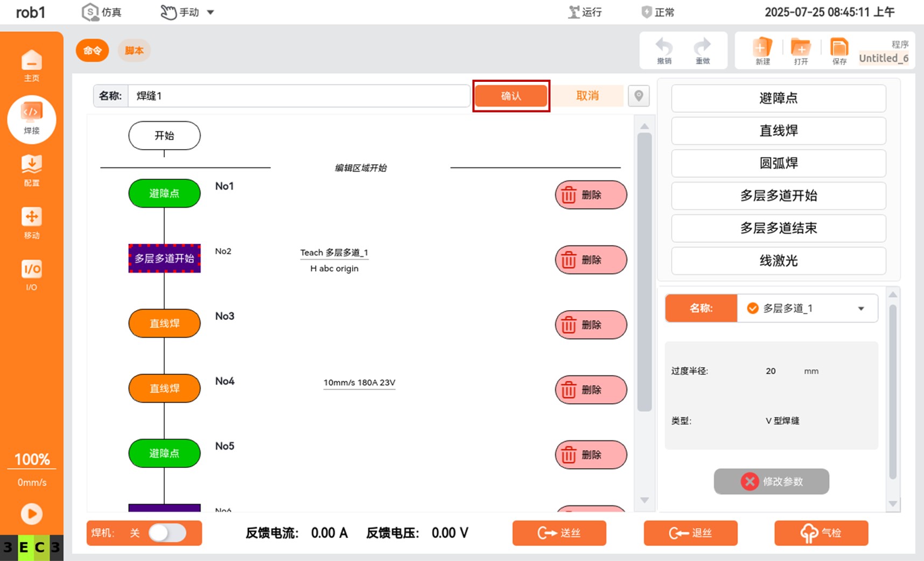Click the 取消 cancel button
The height and width of the screenshot is (561, 924).
coord(587,96)
